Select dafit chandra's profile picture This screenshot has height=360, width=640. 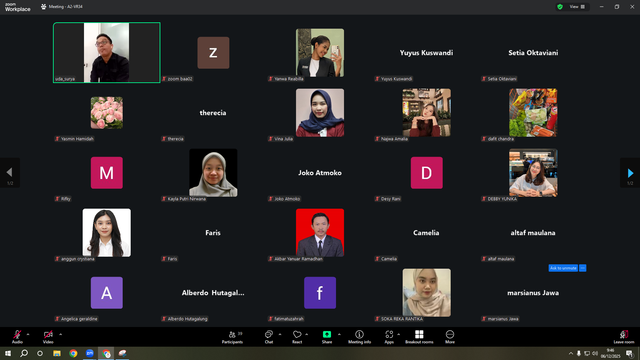[533, 113]
